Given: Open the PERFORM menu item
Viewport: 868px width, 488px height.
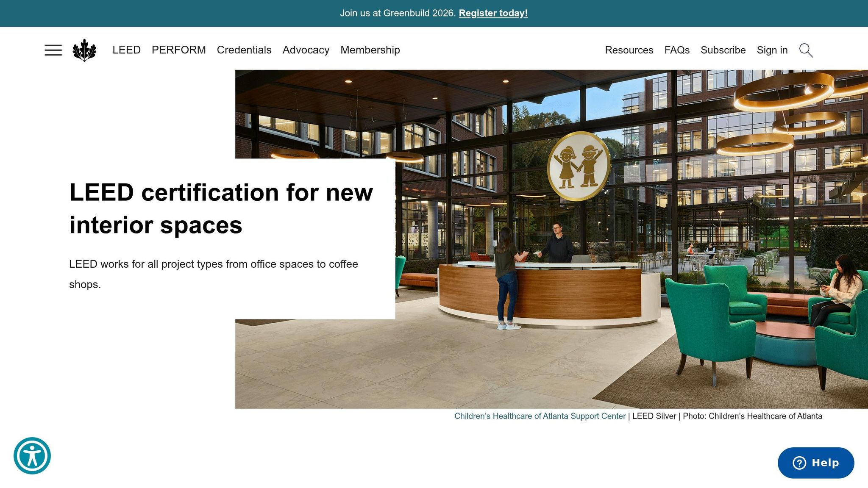Looking at the screenshot, I should [179, 50].
